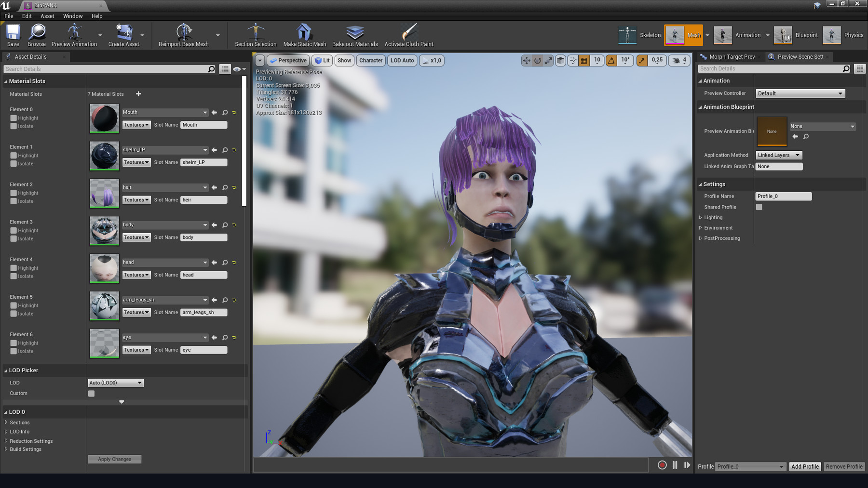The width and height of the screenshot is (868, 488).
Task: Click the Create Asset icon
Action: click(x=124, y=35)
